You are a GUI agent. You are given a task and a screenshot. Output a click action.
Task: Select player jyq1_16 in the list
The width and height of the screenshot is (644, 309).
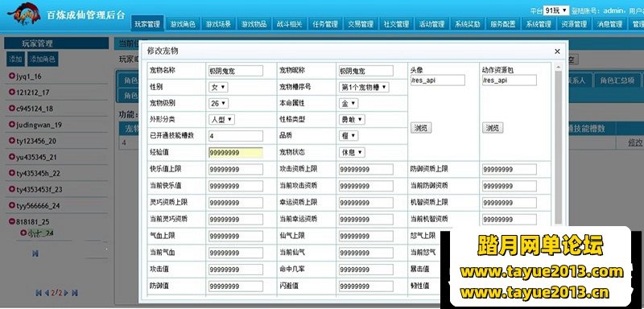pos(29,76)
